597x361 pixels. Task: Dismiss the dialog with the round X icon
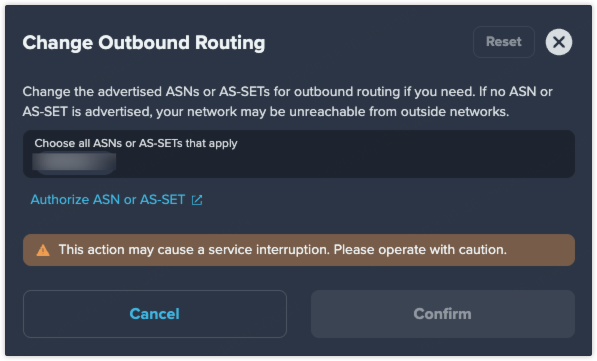(x=559, y=42)
